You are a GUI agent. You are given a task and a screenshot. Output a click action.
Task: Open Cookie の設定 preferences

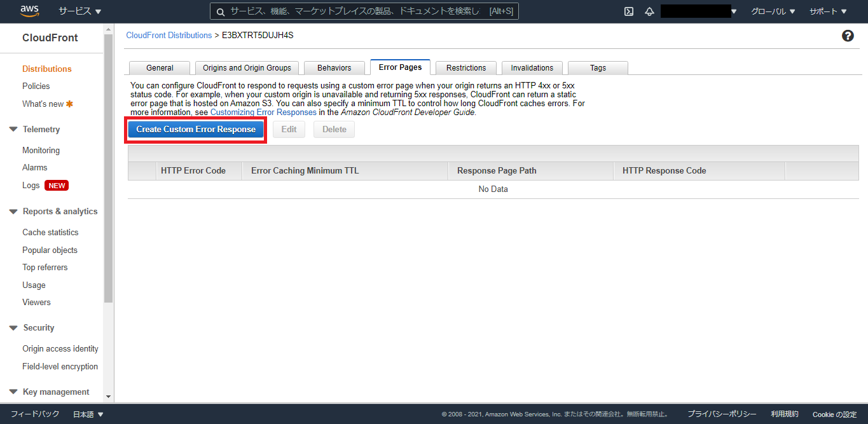click(x=834, y=414)
